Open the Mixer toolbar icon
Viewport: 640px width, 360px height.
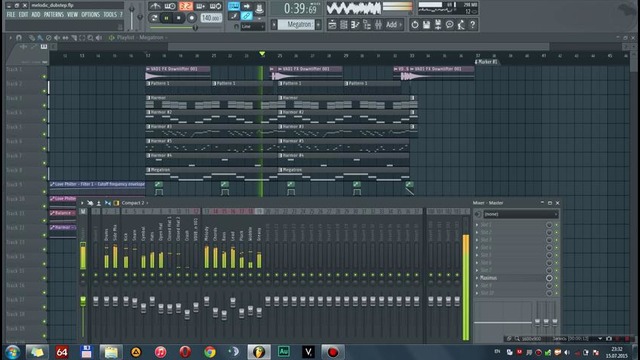pos(378,25)
